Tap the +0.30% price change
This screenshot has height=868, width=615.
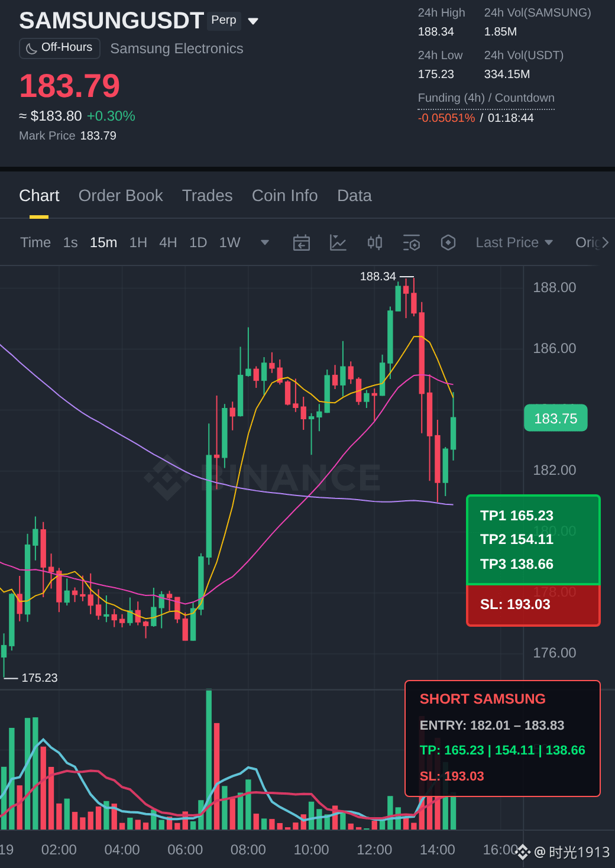point(111,116)
